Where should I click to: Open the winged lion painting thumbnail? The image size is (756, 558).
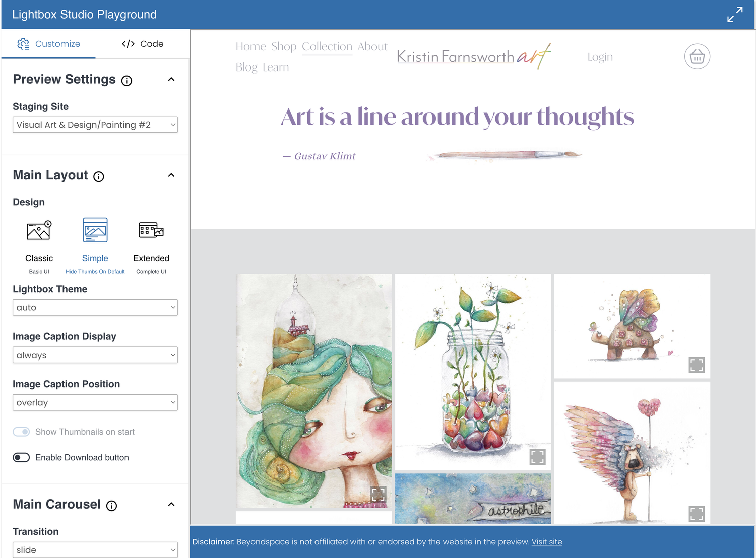click(632, 453)
